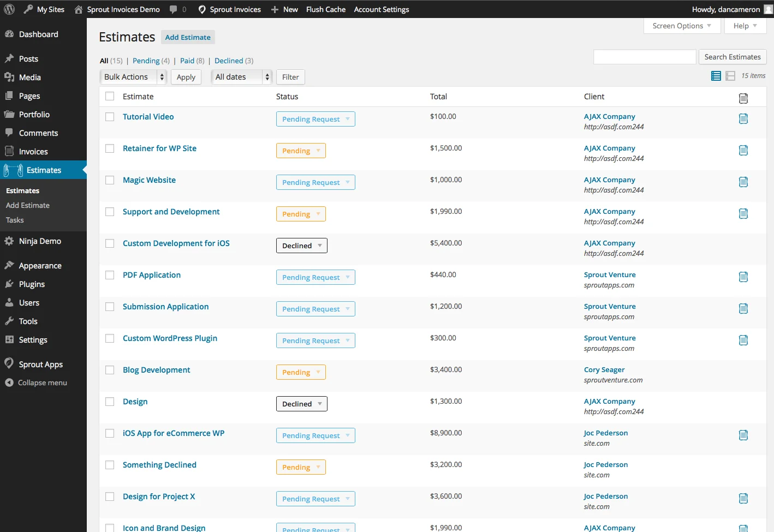Check the checkbox for Tutorial Video
Image resolution: width=774 pixels, height=532 pixels.
109,116
